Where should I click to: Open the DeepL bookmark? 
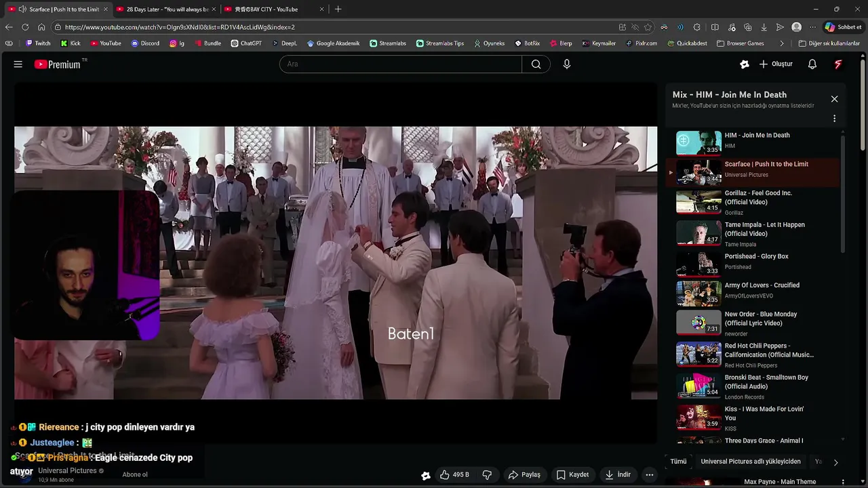[285, 43]
